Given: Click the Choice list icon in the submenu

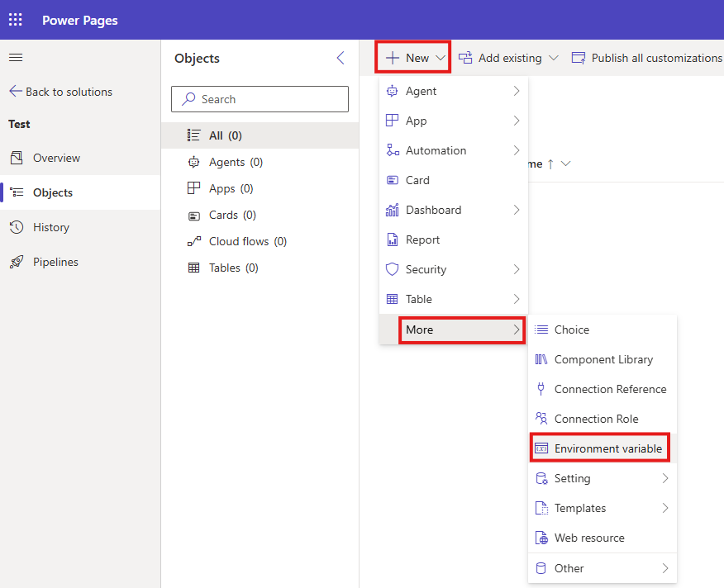Looking at the screenshot, I should coord(541,330).
